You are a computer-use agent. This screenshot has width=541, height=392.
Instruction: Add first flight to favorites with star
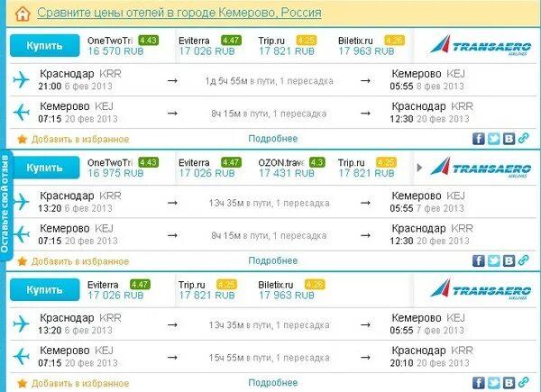[22, 139]
